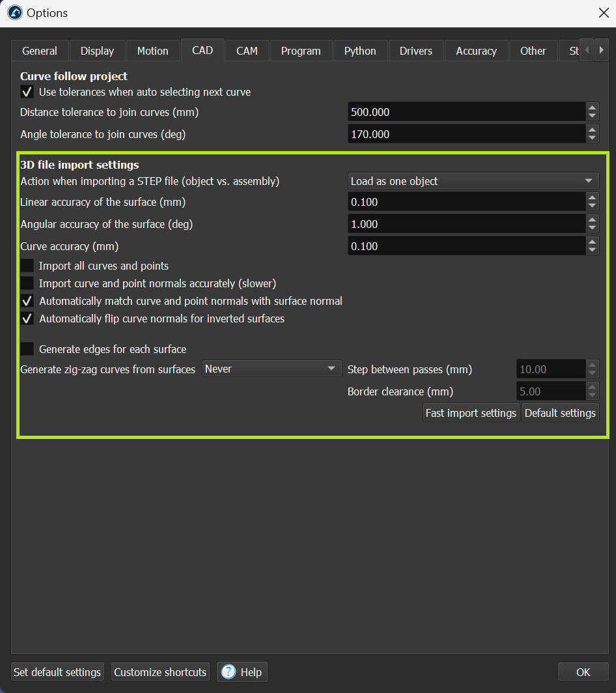616x693 pixels.
Task: Click the Default settings button
Action: pos(560,413)
